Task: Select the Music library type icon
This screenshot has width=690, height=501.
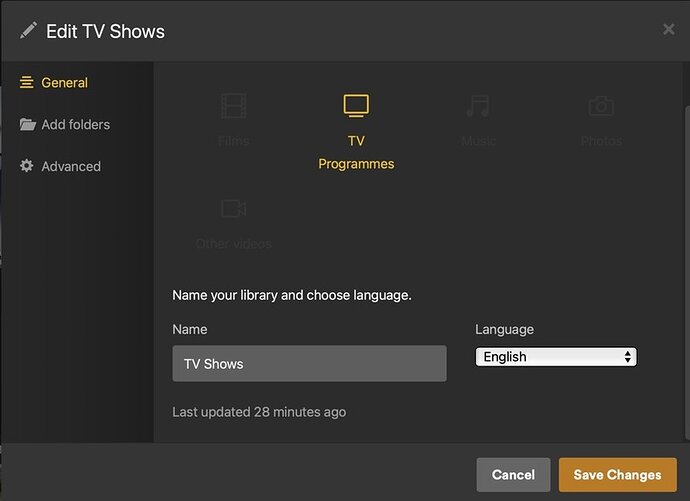Action: pos(478,106)
